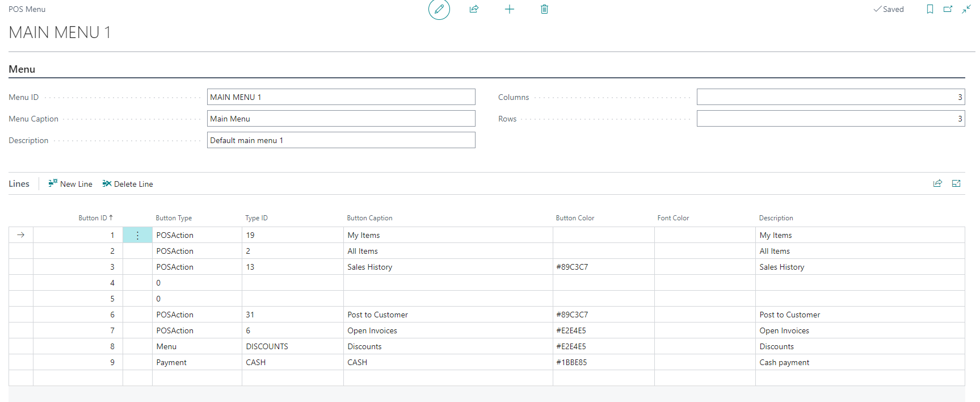Click the Columns value field
Screen dimensions: 980x402
click(x=830, y=97)
